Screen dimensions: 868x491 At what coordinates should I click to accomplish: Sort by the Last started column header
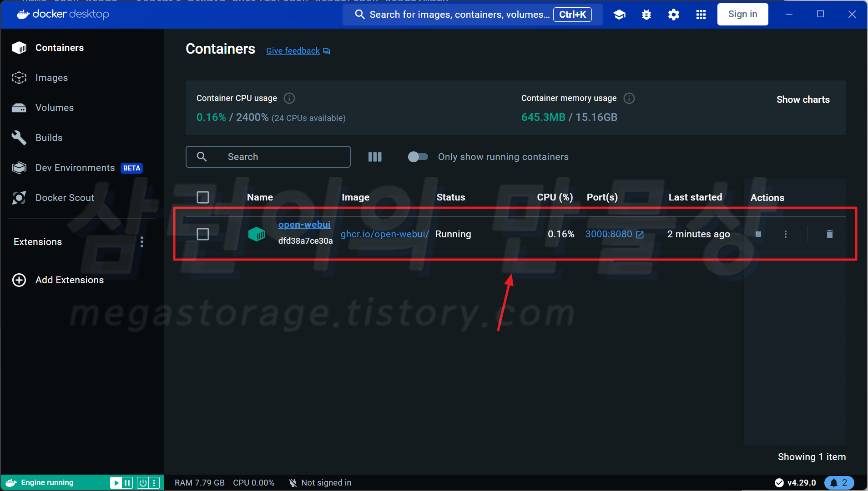point(695,197)
